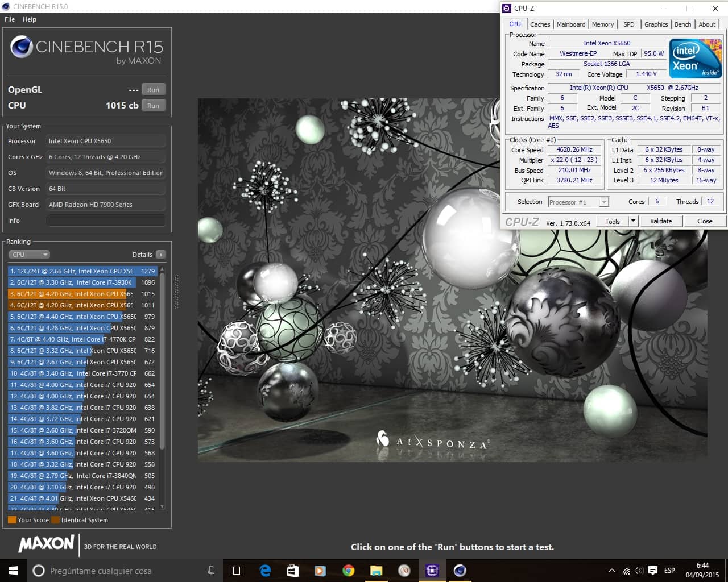The image size is (728, 582).
Task: Launch Google Chrome from the taskbar
Action: coord(349,571)
